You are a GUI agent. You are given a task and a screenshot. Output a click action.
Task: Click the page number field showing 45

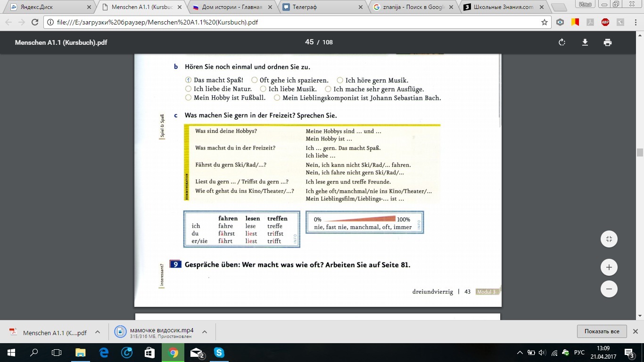pos(309,42)
